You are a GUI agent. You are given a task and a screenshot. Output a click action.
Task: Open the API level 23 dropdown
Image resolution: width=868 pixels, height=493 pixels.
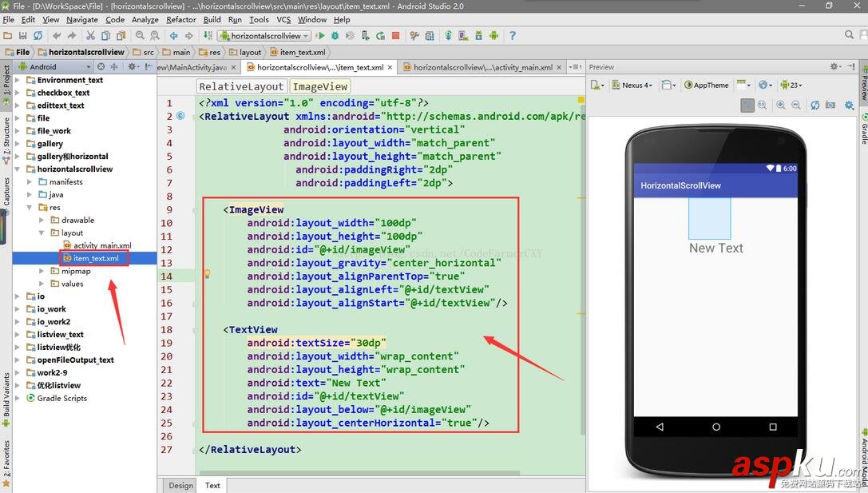(789, 84)
